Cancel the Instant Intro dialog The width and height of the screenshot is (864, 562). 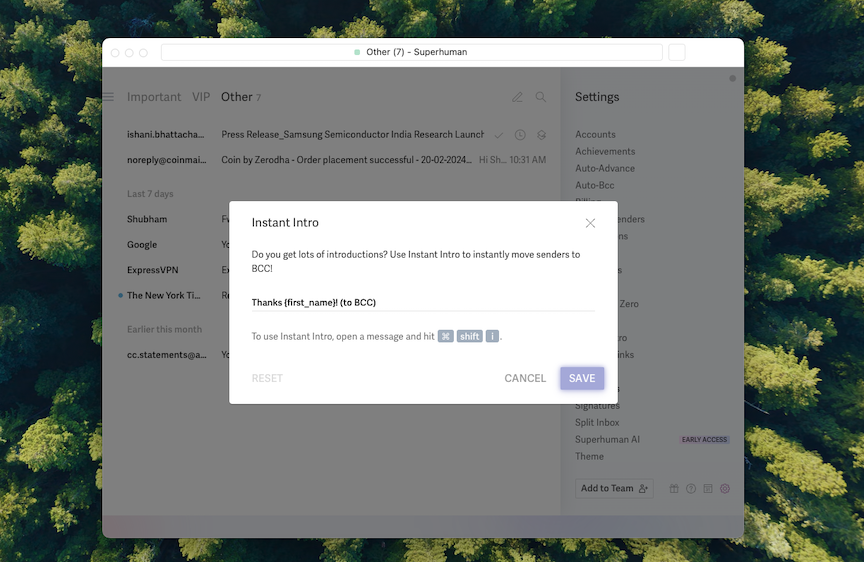(x=525, y=378)
